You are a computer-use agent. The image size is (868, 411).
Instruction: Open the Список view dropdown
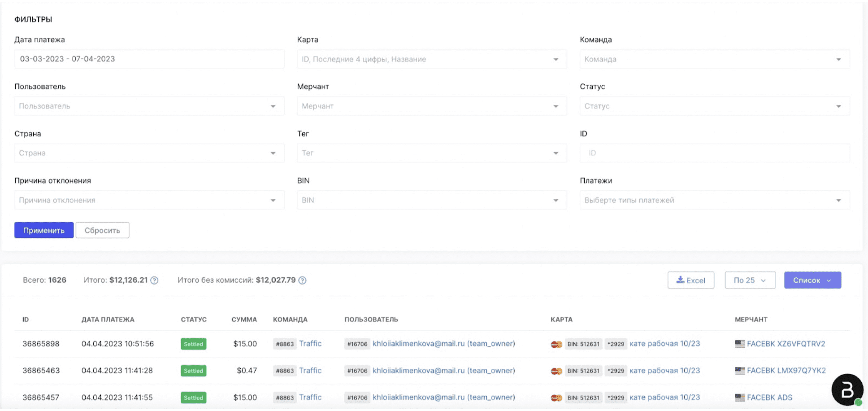[812, 280]
